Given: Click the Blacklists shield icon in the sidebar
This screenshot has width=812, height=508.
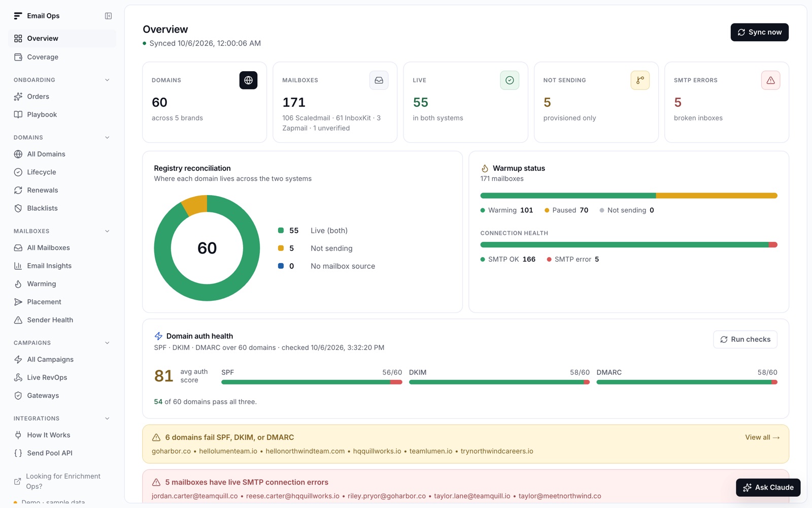Looking at the screenshot, I should (x=18, y=208).
